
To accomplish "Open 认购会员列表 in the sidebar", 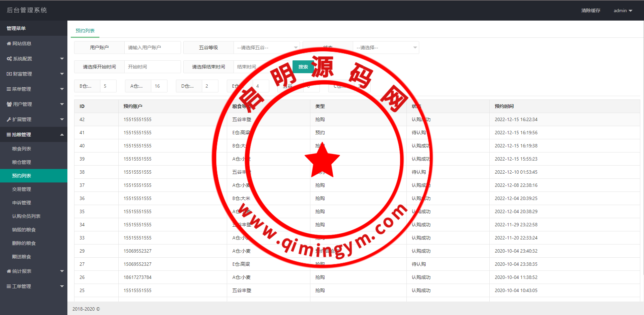I will click(x=26, y=216).
